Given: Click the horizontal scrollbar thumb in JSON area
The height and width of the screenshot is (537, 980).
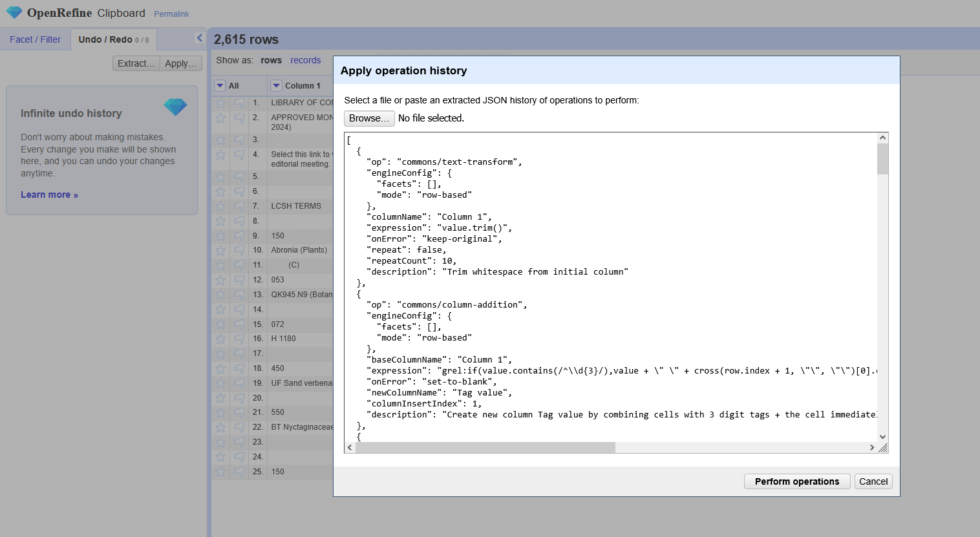Looking at the screenshot, I should point(485,447).
